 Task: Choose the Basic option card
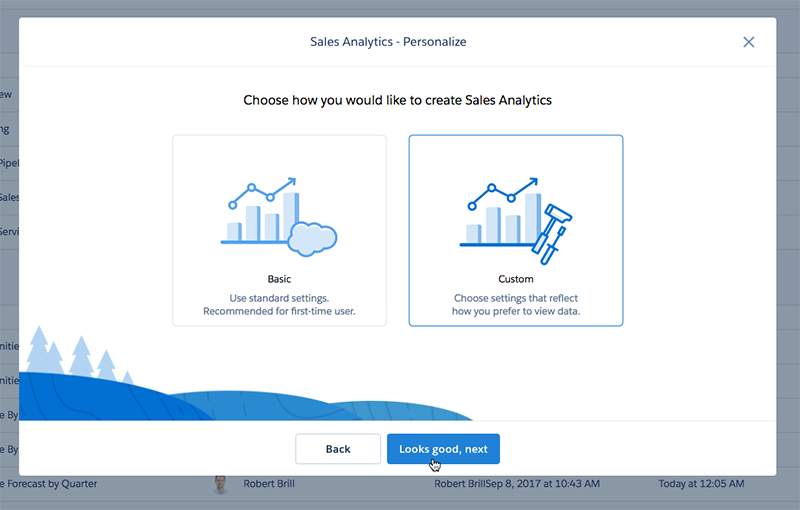point(279,231)
